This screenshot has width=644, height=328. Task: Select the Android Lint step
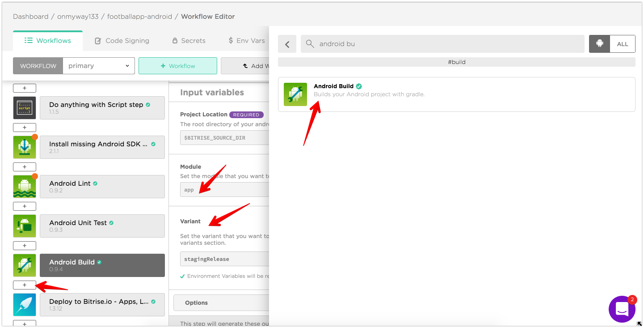[102, 187]
